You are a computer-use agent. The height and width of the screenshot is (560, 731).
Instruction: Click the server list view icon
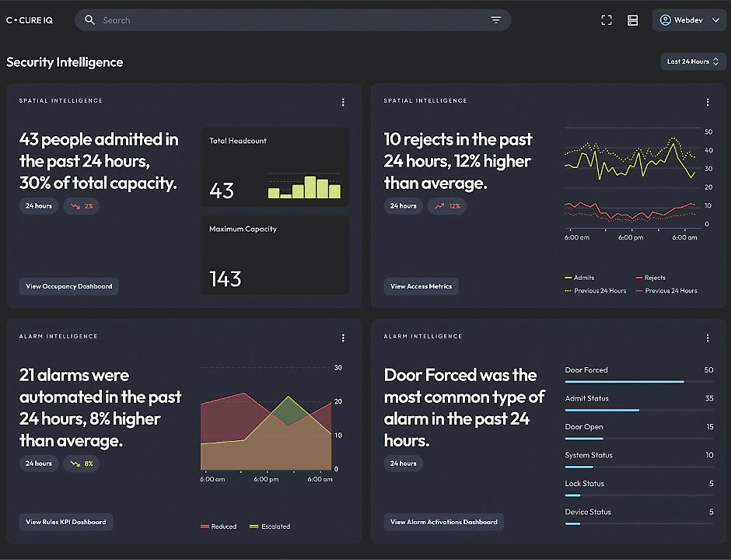(x=633, y=20)
